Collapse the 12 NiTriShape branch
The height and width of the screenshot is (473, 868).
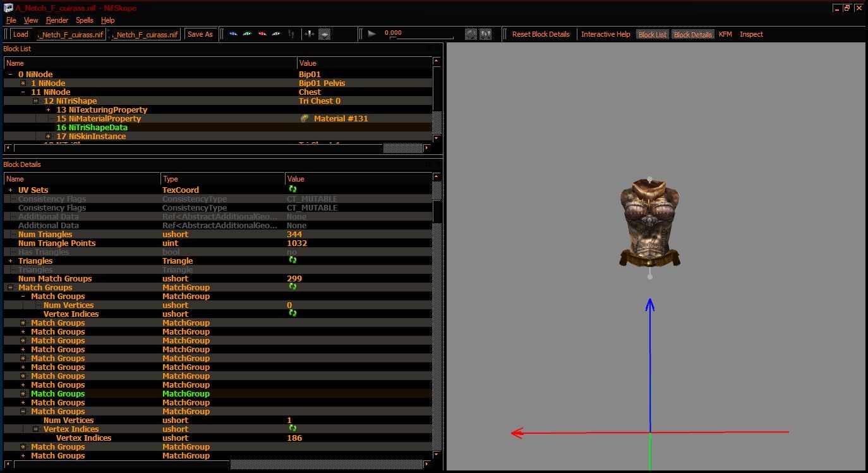[x=36, y=101]
